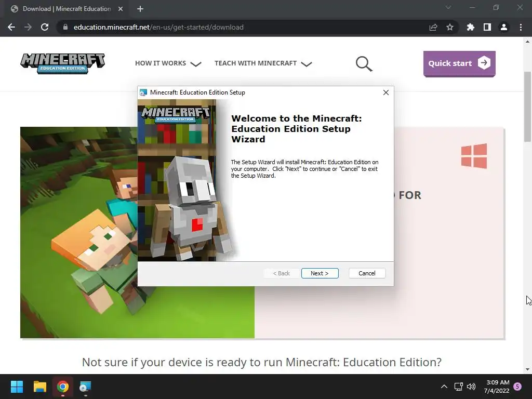Open File Explorer from the taskbar
This screenshot has width=532, height=399.
point(39,387)
